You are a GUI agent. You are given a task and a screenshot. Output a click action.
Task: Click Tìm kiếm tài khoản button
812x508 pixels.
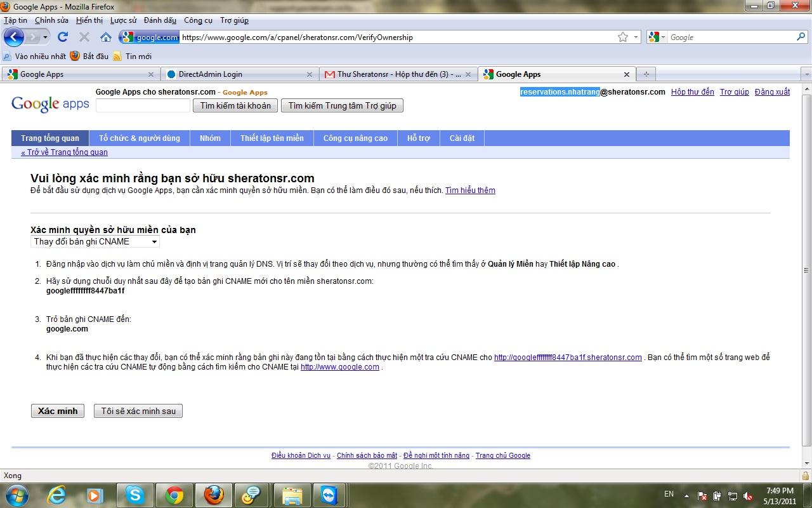pyautogui.click(x=236, y=105)
